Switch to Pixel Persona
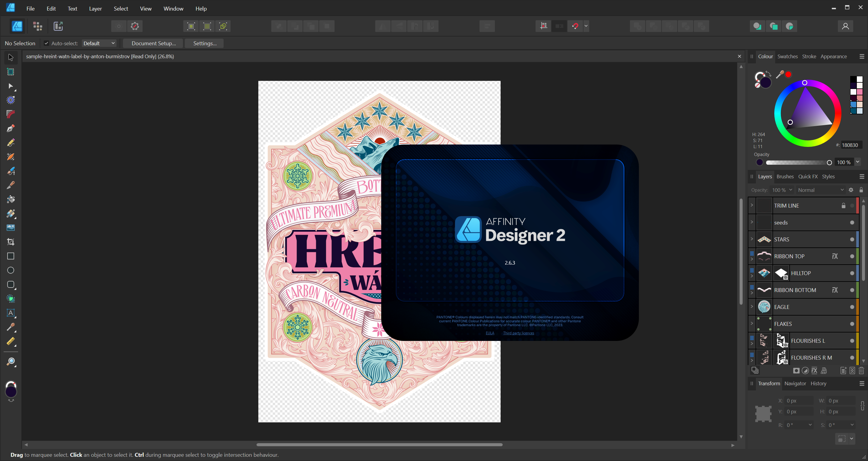 pyautogui.click(x=38, y=26)
